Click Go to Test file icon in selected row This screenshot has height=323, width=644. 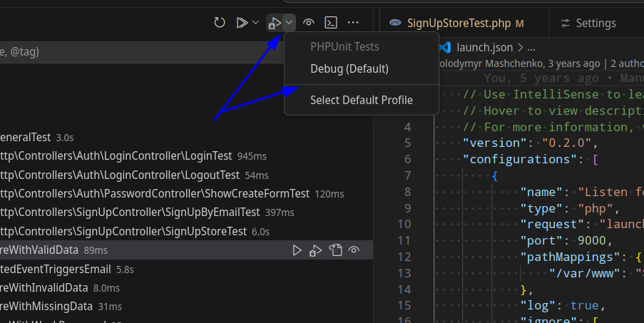tap(335, 250)
